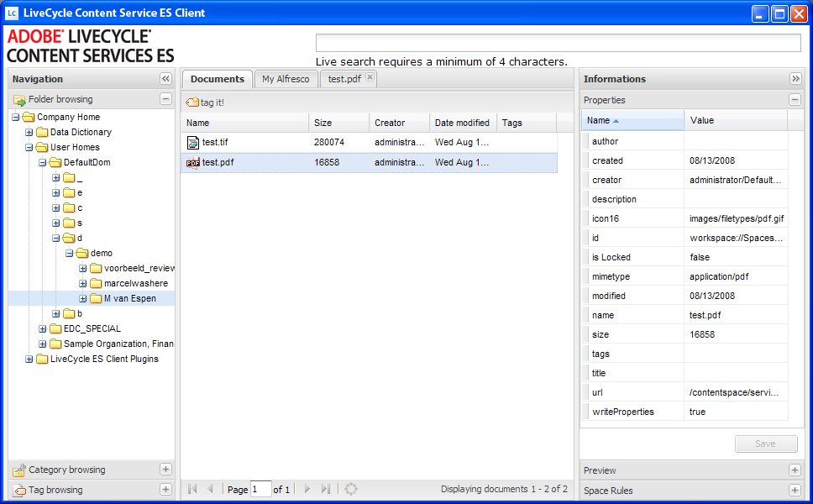
Task: Switch to the Documents tab
Action: (x=218, y=79)
